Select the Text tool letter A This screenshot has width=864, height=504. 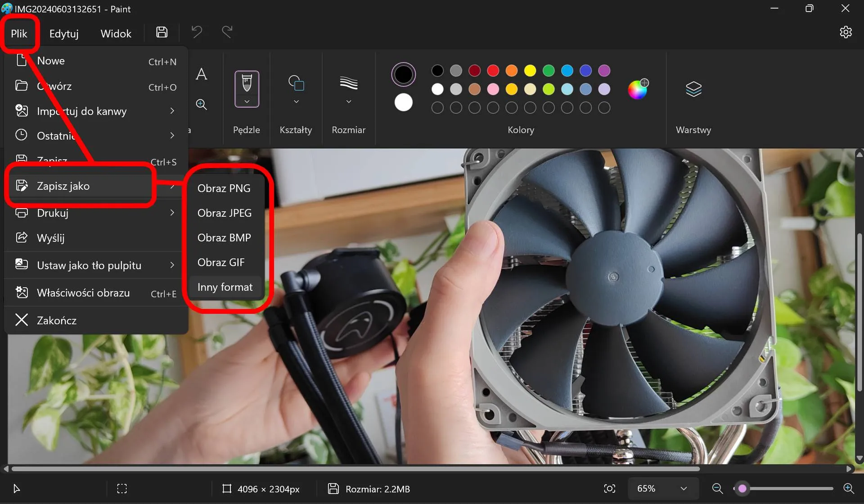[201, 74]
